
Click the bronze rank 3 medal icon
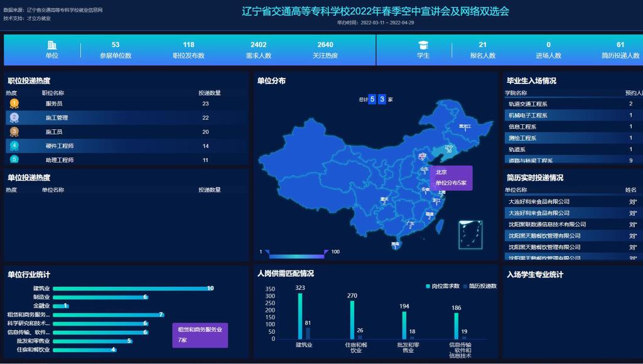pyautogui.click(x=14, y=132)
